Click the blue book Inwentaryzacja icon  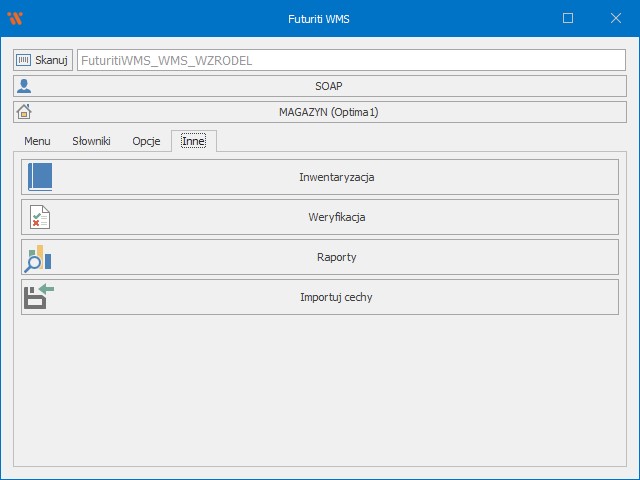(40, 177)
